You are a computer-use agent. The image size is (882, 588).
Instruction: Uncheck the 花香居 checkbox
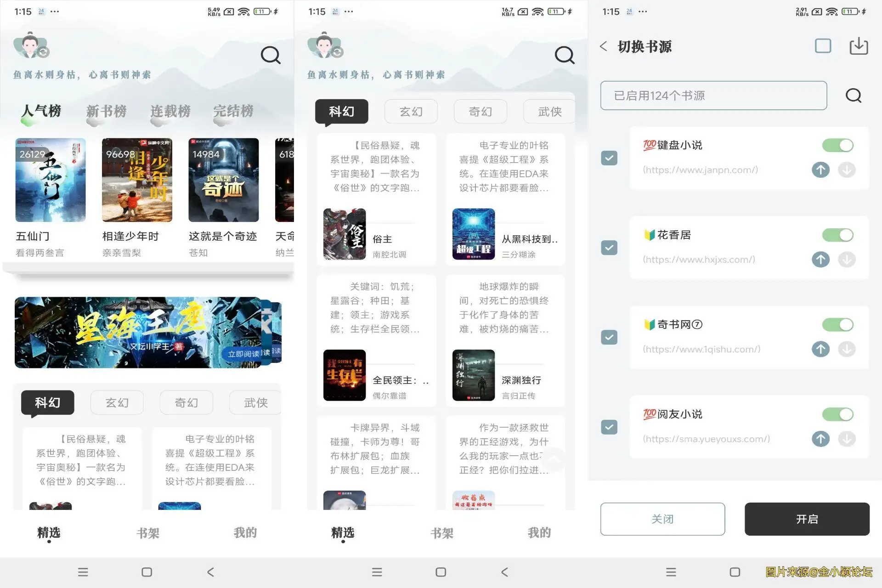coord(609,248)
